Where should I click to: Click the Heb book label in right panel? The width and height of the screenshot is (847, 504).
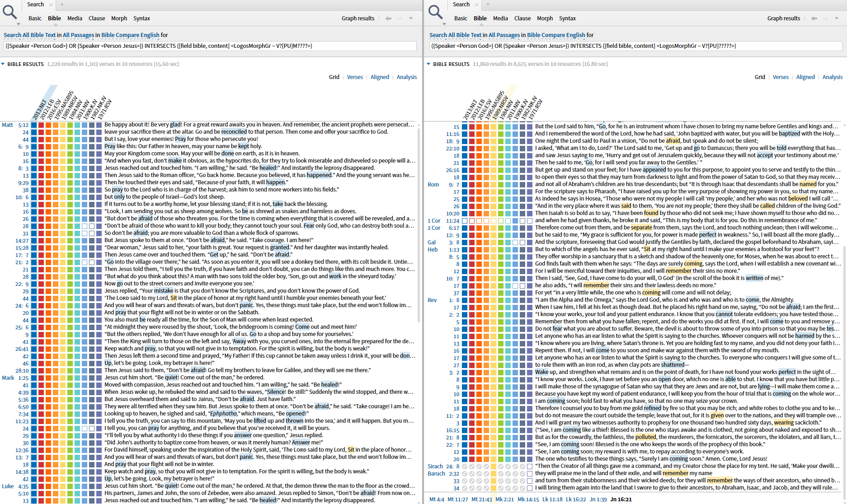[433, 250]
